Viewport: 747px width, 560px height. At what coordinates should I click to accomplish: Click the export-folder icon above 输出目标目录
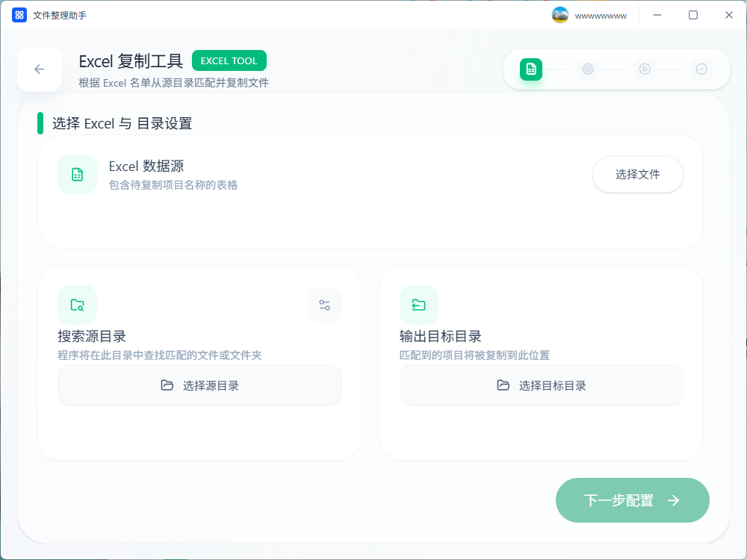[x=418, y=305]
